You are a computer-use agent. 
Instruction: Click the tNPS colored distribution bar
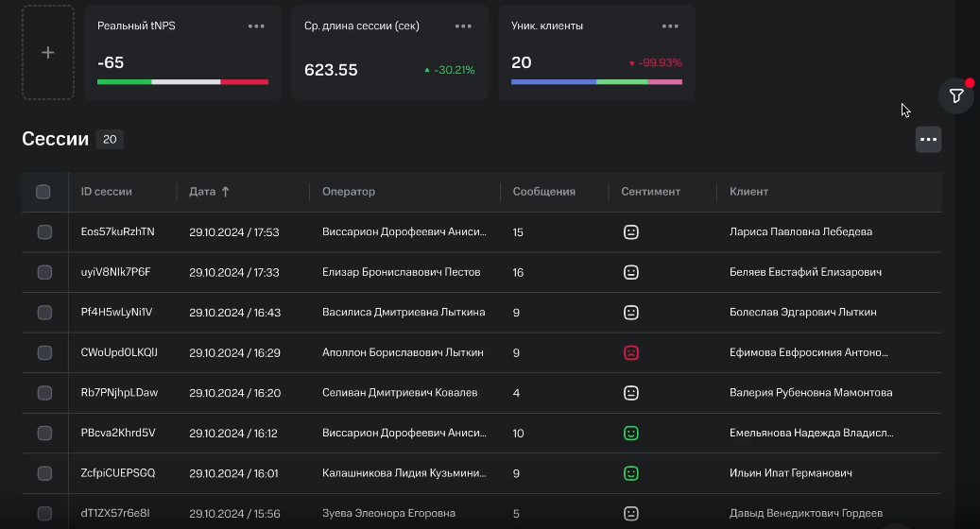[183, 82]
